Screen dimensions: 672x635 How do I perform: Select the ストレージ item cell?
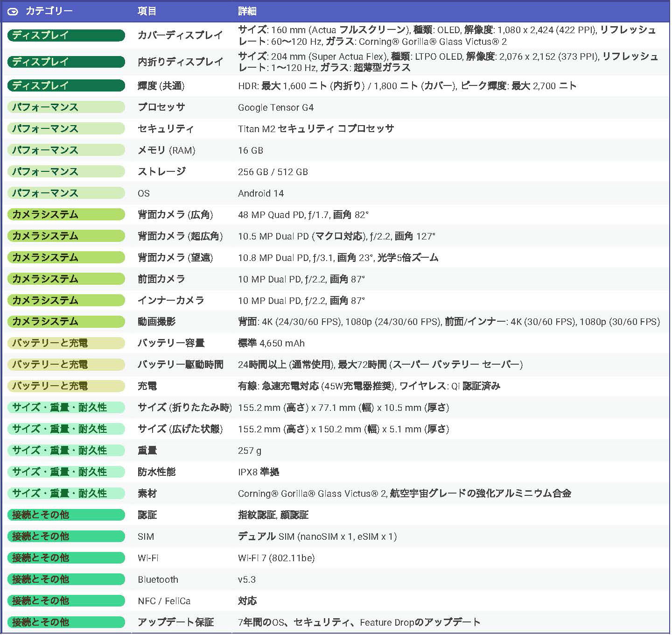click(161, 172)
